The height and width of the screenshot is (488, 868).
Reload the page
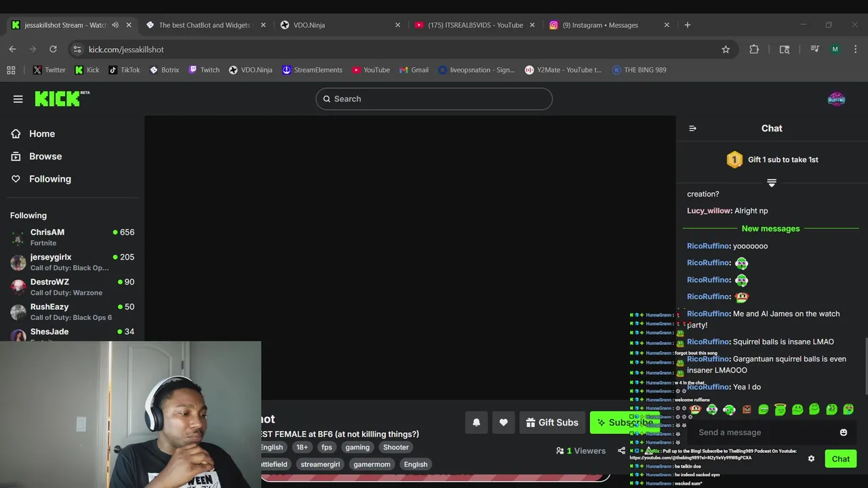pos(53,49)
